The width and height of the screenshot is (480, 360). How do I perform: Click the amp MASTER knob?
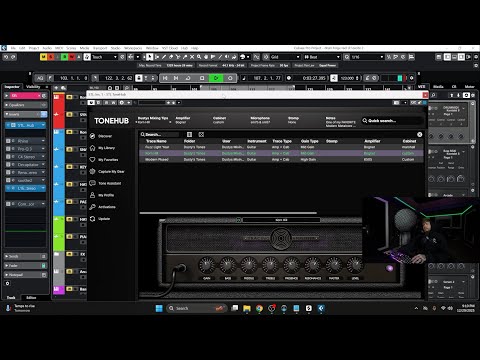click(x=334, y=265)
